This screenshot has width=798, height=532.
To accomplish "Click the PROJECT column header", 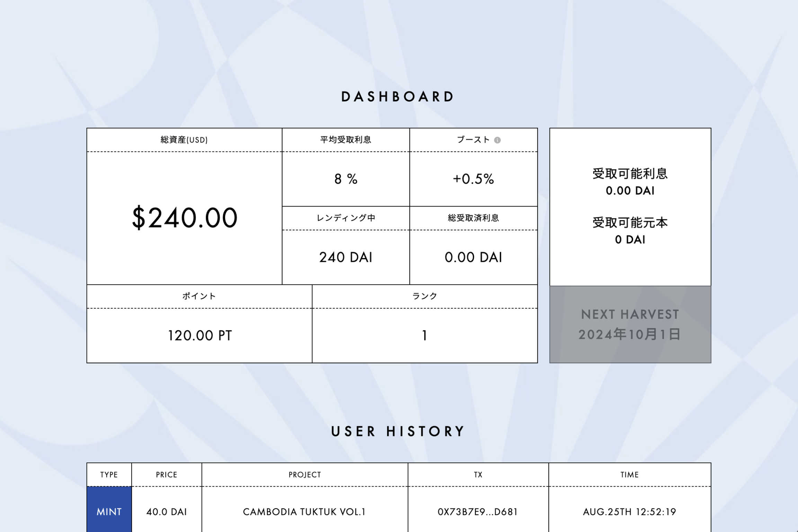I will [305, 475].
